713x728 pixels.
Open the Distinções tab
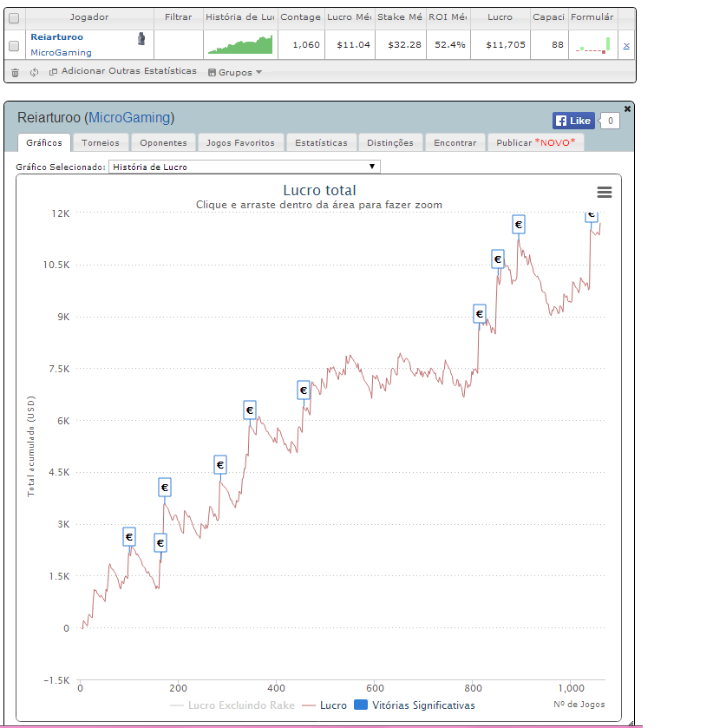(x=390, y=142)
